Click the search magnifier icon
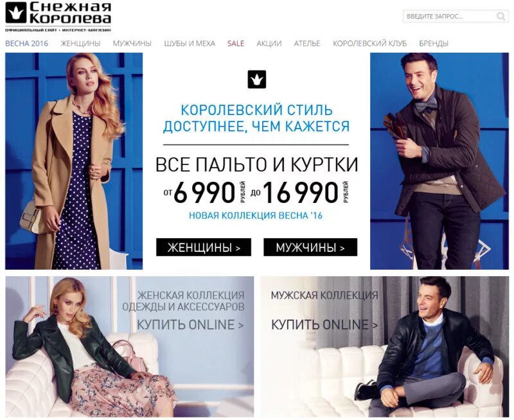The image size is (514, 420). 501,16
